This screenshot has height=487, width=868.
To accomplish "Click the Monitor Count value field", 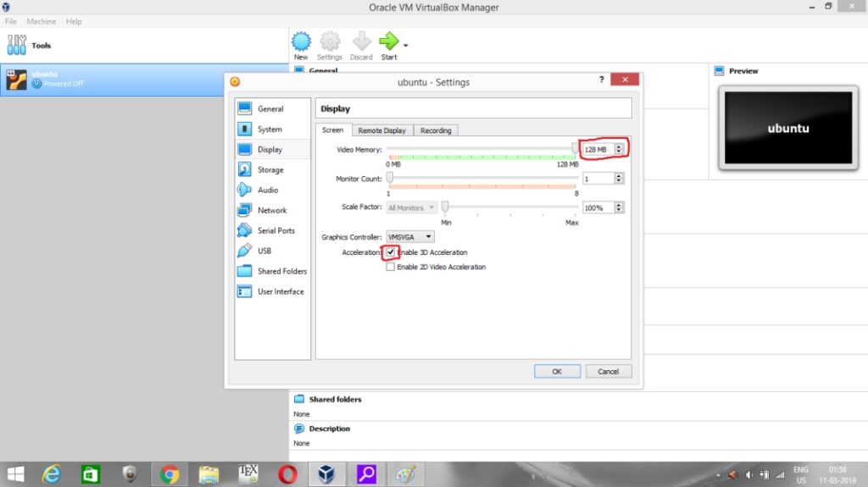I will [598, 179].
